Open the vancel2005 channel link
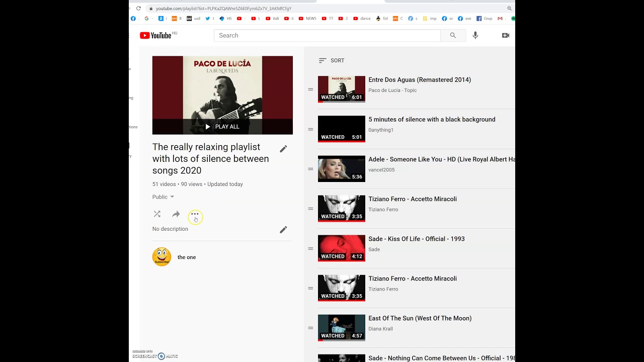This screenshot has height=362, width=644. (x=381, y=170)
